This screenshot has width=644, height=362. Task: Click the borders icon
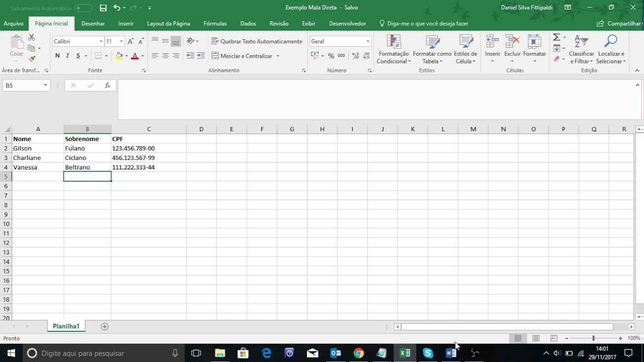(99, 56)
